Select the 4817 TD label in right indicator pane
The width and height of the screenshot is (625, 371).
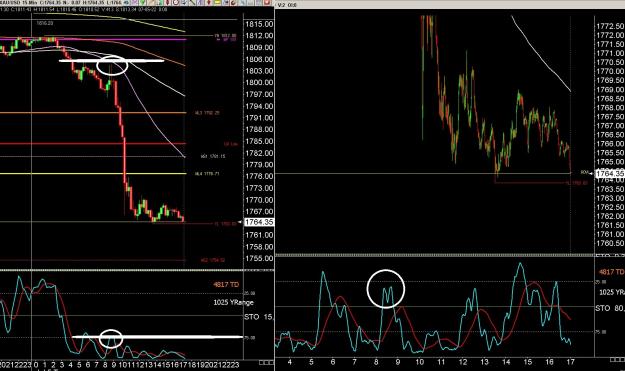coord(611,272)
